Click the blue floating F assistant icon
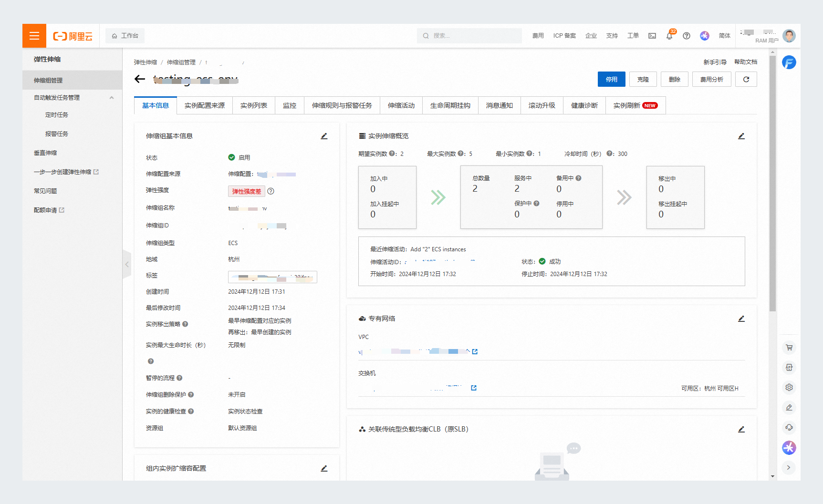Screen dimensions: 823x504 789,62
